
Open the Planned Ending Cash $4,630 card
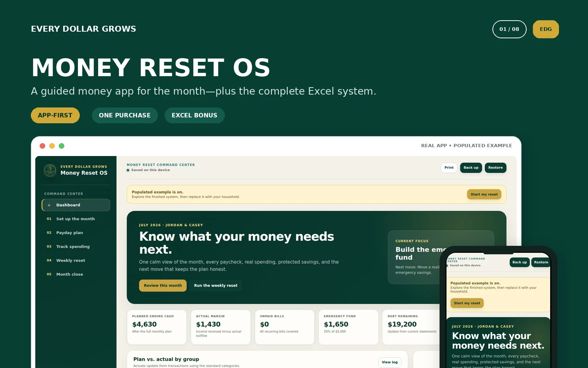tap(157, 327)
